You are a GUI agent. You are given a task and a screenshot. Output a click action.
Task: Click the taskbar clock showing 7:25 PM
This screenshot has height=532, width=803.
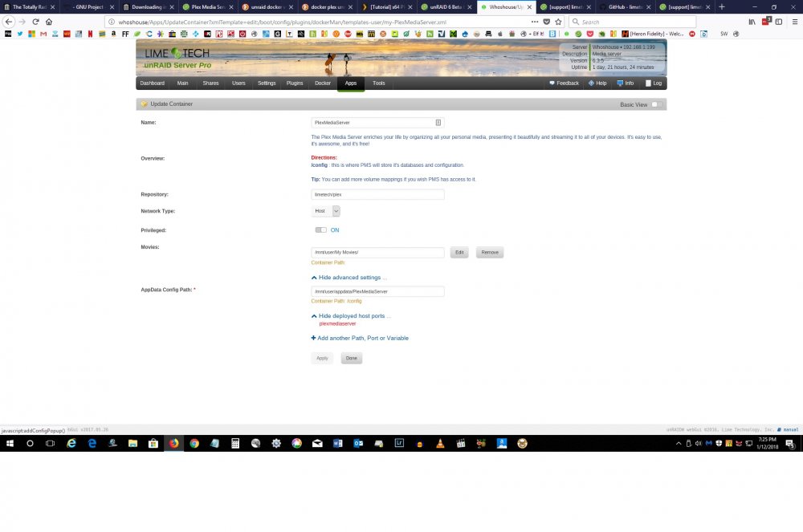(x=767, y=444)
